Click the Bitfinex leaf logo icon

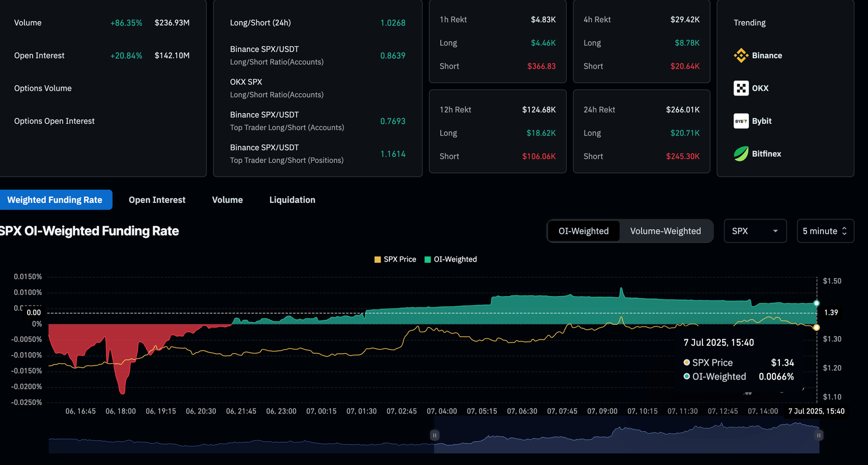pos(741,154)
